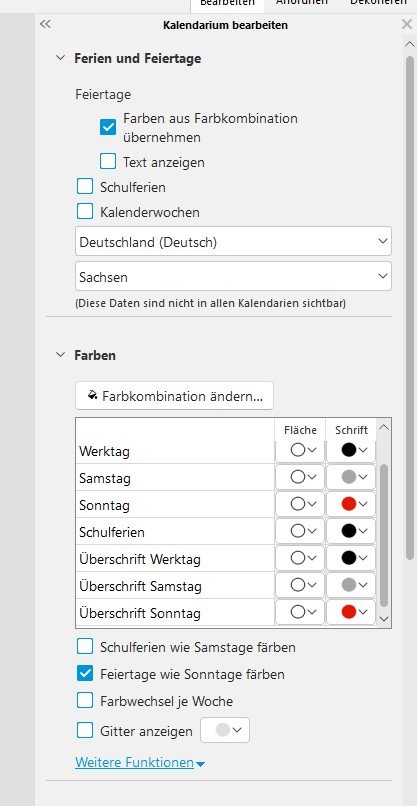Collapse Ferien und Feiertage section

coord(61,58)
